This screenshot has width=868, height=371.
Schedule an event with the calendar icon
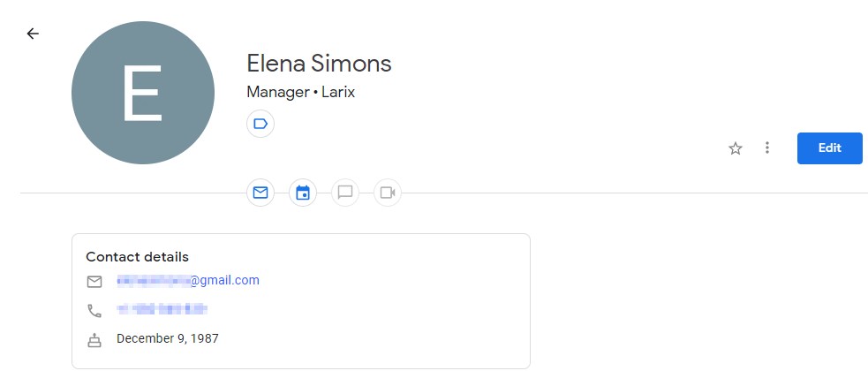point(303,193)
